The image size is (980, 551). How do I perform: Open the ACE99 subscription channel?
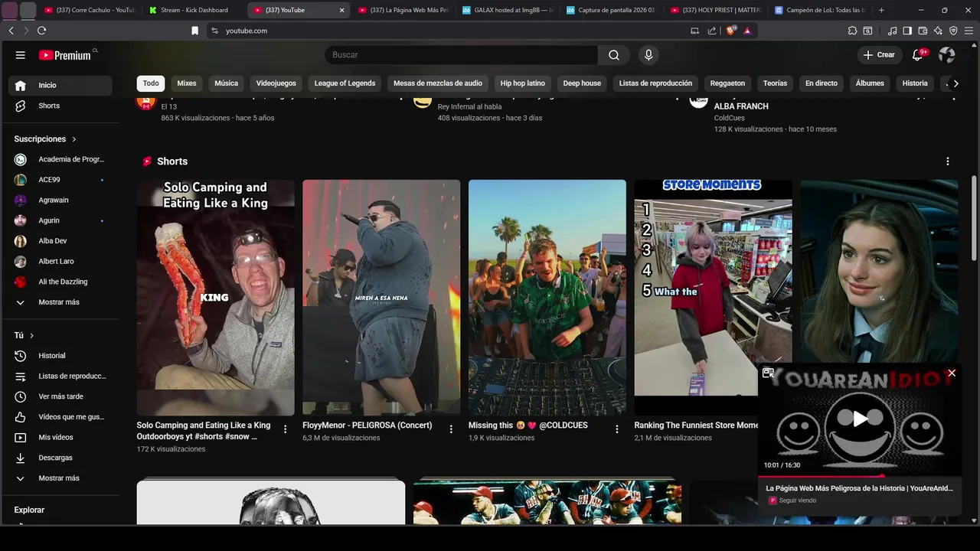click(x=60, y=180)
